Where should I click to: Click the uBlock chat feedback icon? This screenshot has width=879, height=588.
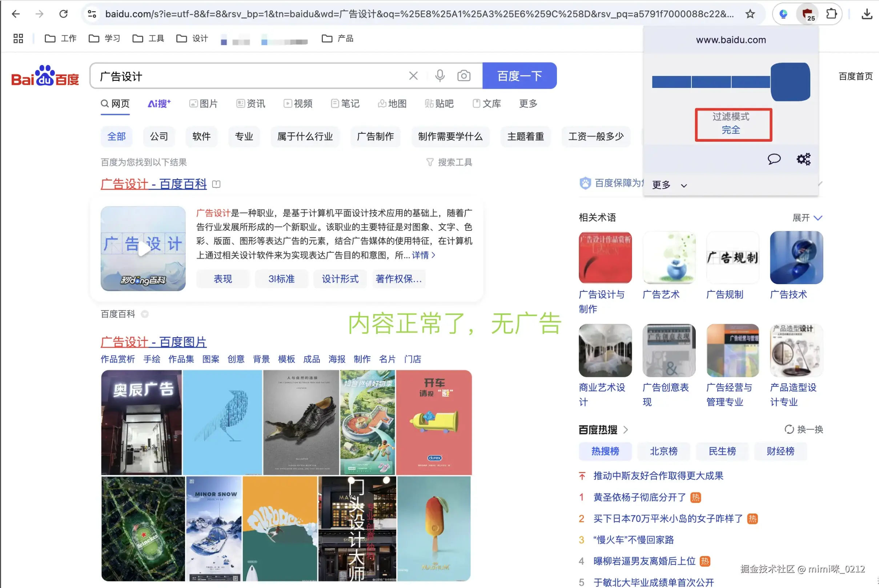tap(774, 159)
